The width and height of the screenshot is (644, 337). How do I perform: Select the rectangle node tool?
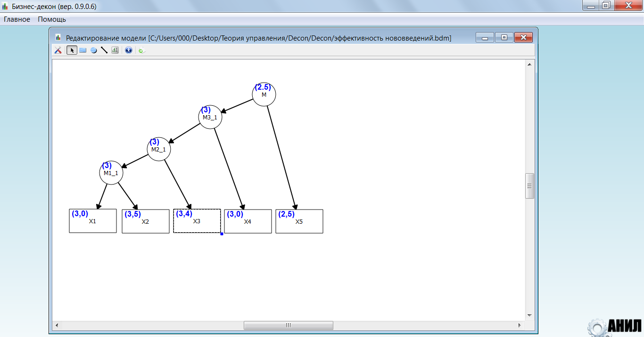pyautogui.click(x=83, y=50)
